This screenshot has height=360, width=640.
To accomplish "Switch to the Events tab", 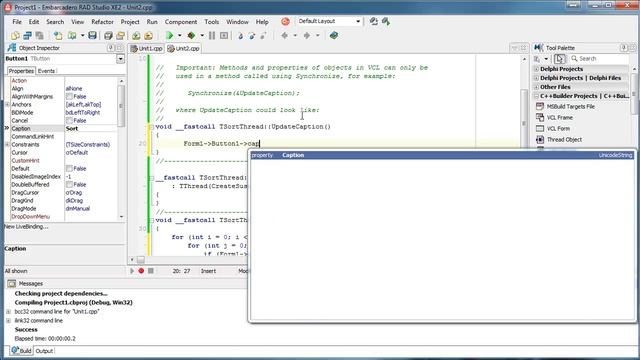I will 46,71.
